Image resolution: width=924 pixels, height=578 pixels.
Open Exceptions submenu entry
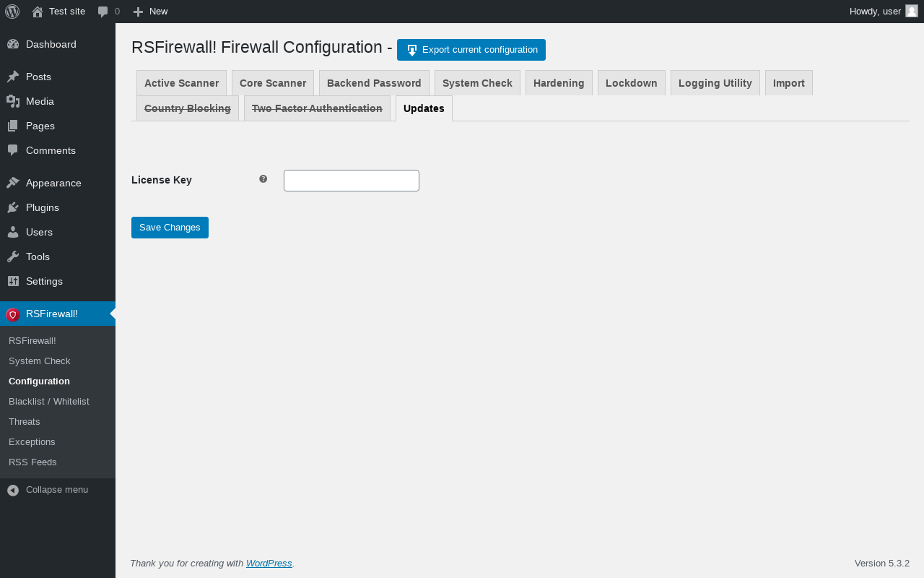(x=32, y=441)
